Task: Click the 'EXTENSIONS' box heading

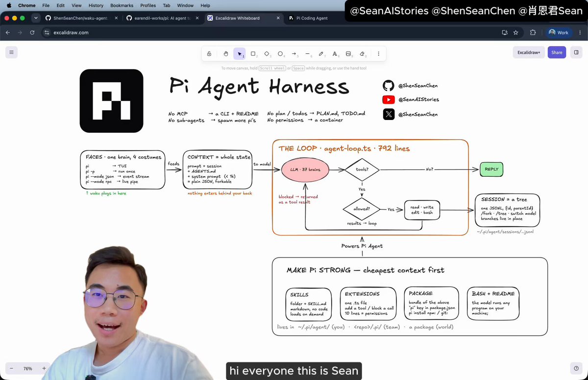Action: (x=362, y=294)
